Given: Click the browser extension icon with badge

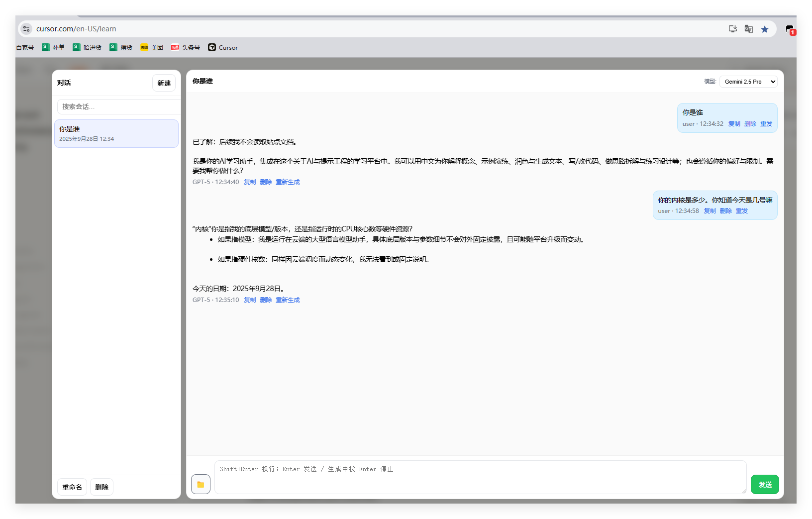Looking at the screenshot, I should point(790,29).
